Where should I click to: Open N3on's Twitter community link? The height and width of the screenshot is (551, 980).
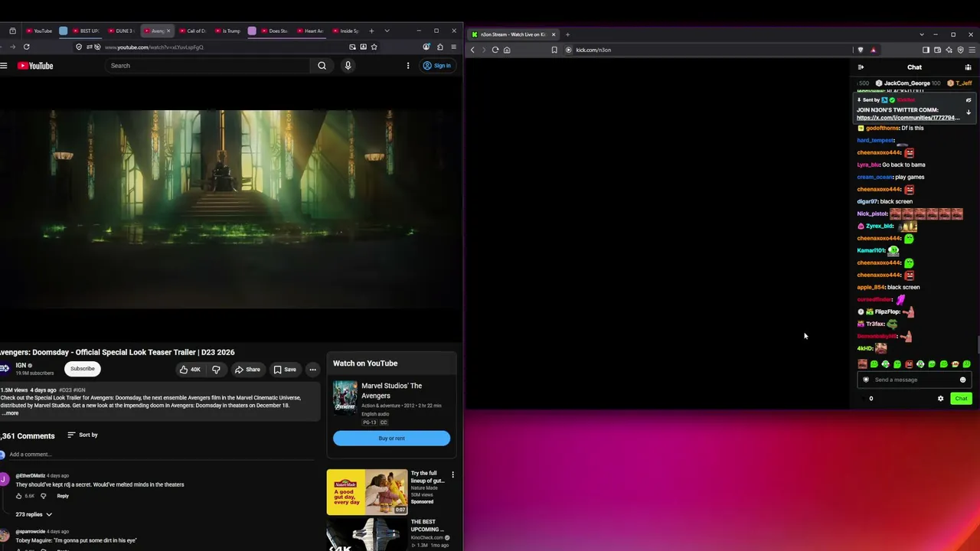[907, 118]
